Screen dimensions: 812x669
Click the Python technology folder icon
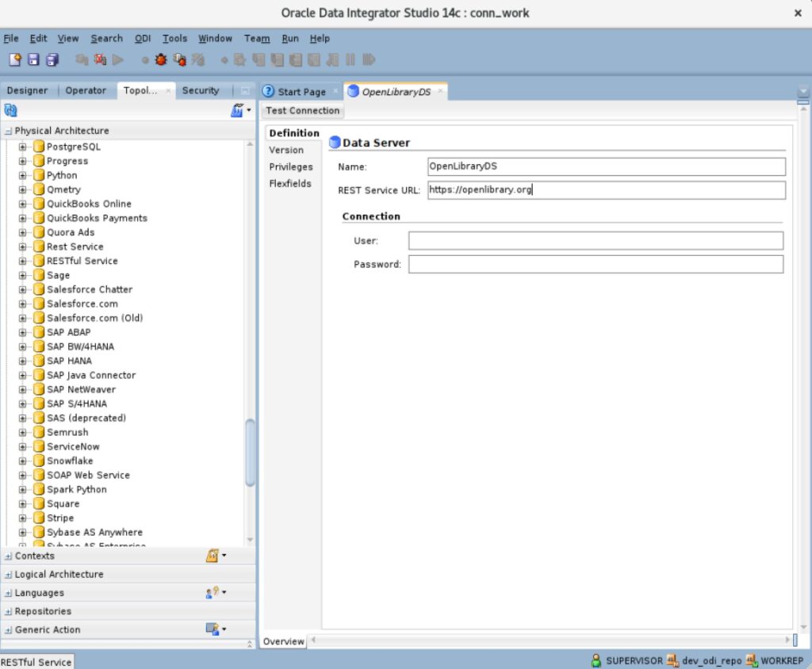pos(39,175)
